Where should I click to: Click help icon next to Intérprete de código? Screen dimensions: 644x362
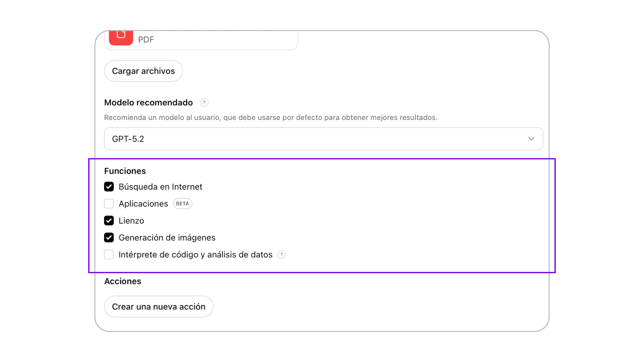click(x=282, y=255)
